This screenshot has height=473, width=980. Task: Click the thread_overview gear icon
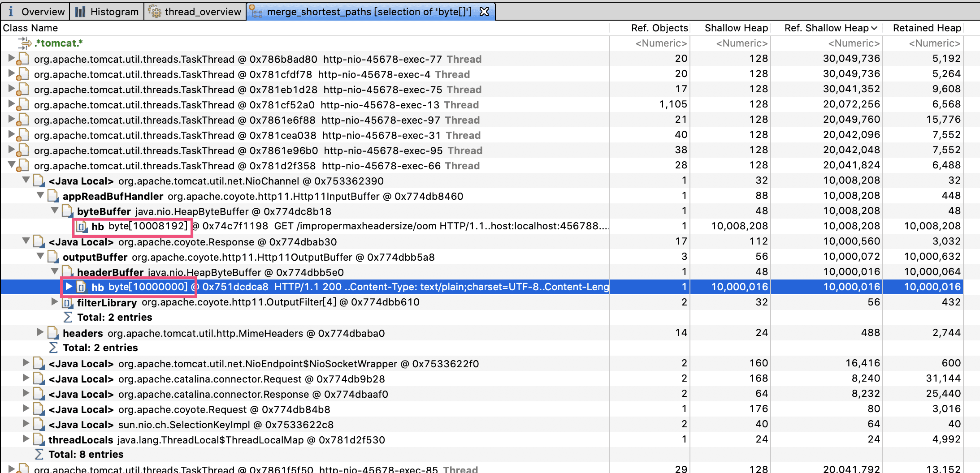pyautogui.click(x=155, y=12)
